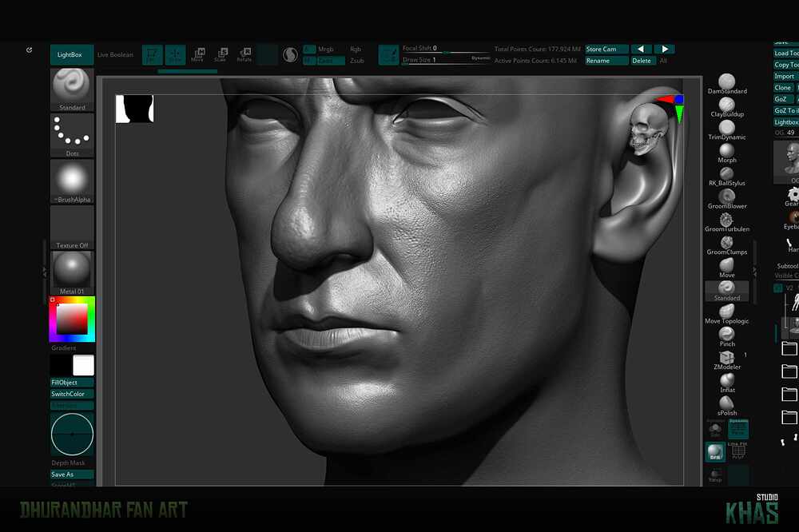Toggle Edit mode button
Screen dimensions: 799x532
pyautogui.click(x=153, y=54)
